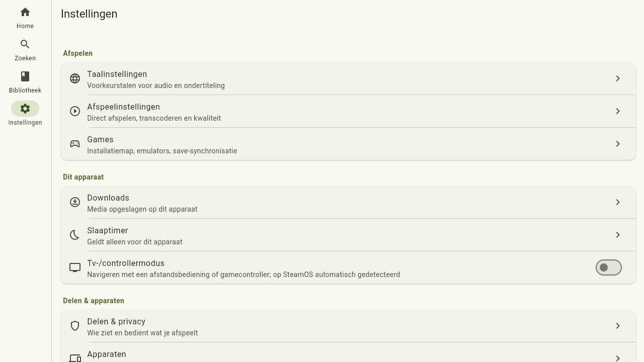Click the gamepad icon next to Games
644x362 pixels.
pos(75,144)
